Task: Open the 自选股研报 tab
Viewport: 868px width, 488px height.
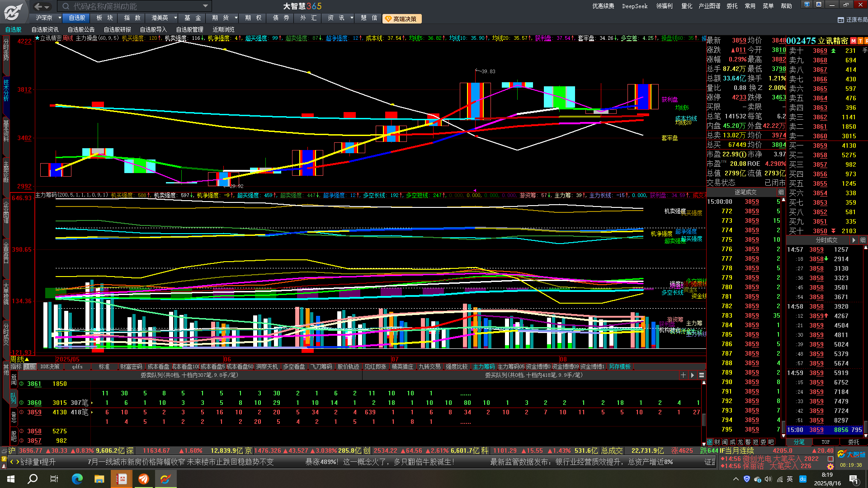Action: click(x=118, y=29)
